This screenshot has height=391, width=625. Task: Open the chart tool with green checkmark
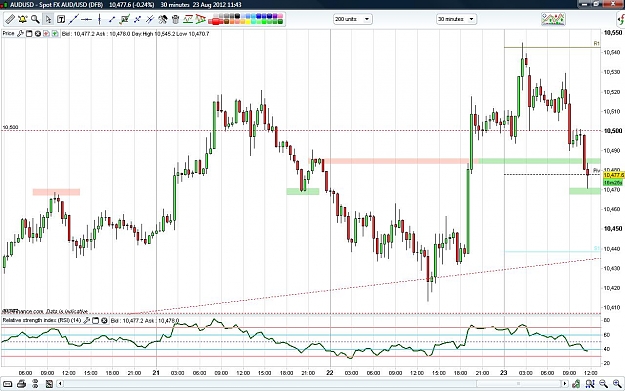(124, 19)
